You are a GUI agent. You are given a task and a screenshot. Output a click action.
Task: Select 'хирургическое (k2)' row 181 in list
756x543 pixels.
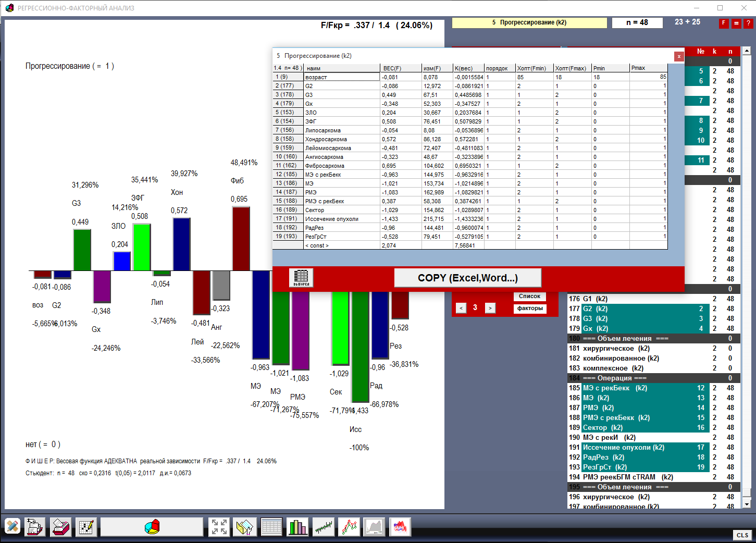[616, 348]
